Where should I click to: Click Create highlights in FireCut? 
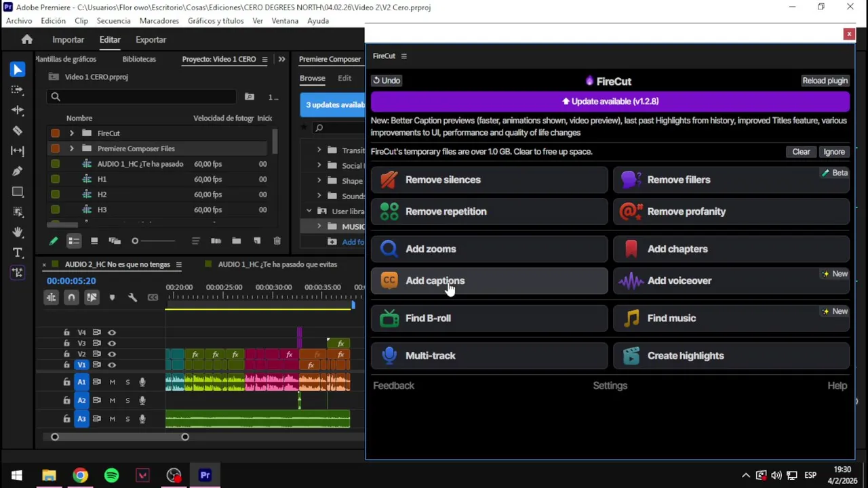732,356
